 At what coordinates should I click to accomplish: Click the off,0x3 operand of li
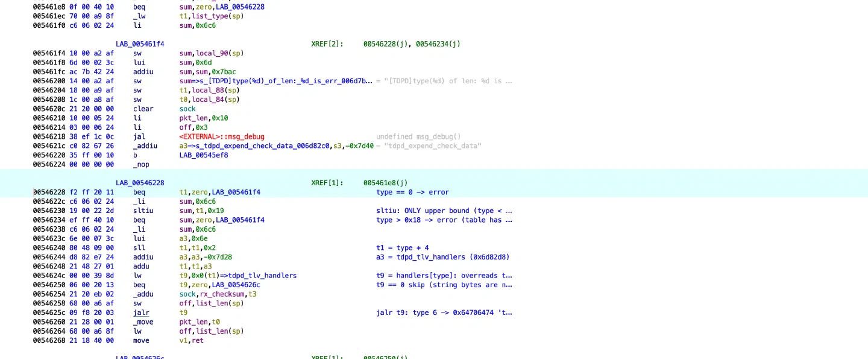193,127
